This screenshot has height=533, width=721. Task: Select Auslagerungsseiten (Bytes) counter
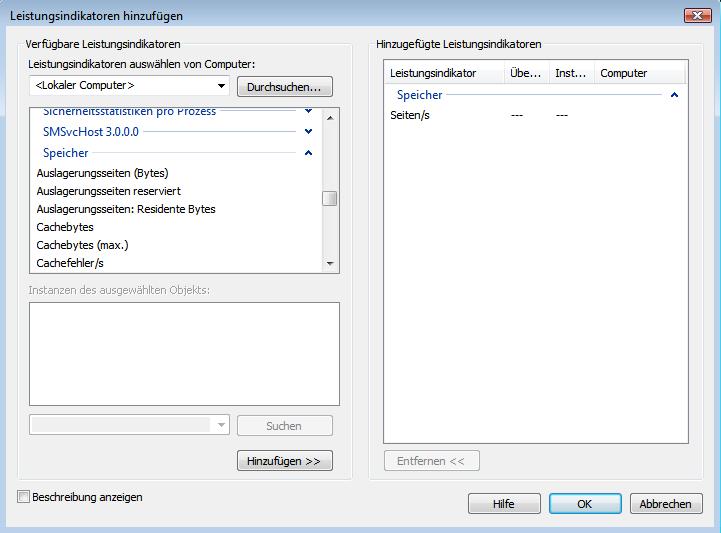coord(102,173)
